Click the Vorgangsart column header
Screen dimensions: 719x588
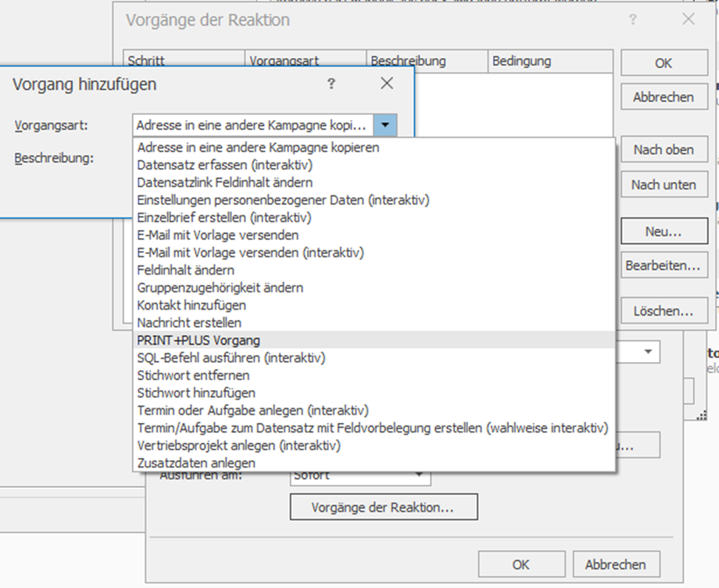click(x=306, y=61)
